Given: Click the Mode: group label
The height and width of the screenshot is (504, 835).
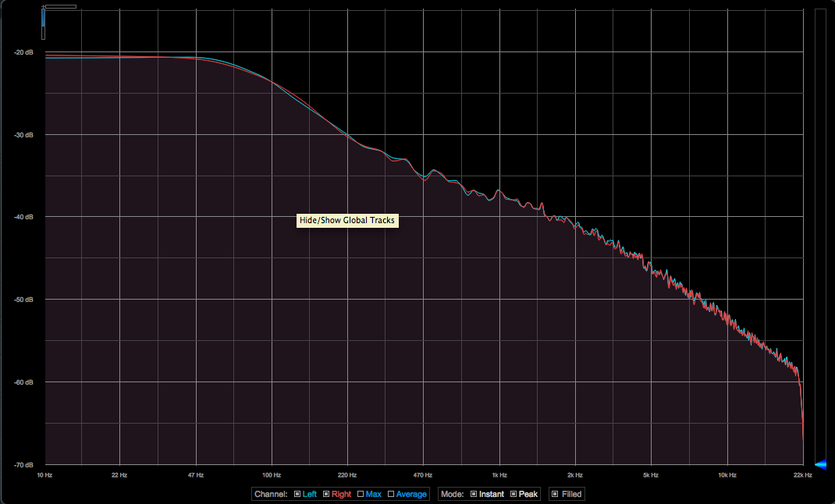Looking at the screenshot, I should [x=453, y=494].
